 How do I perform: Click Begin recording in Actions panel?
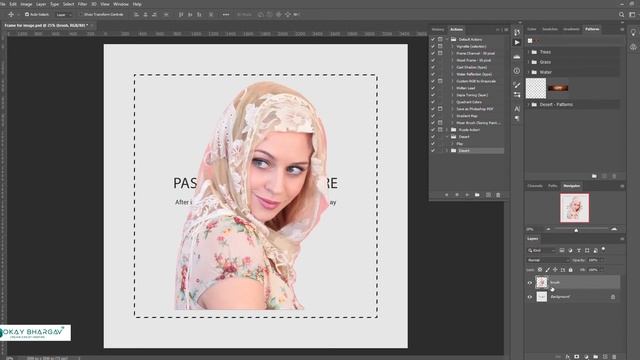[457, 195]
